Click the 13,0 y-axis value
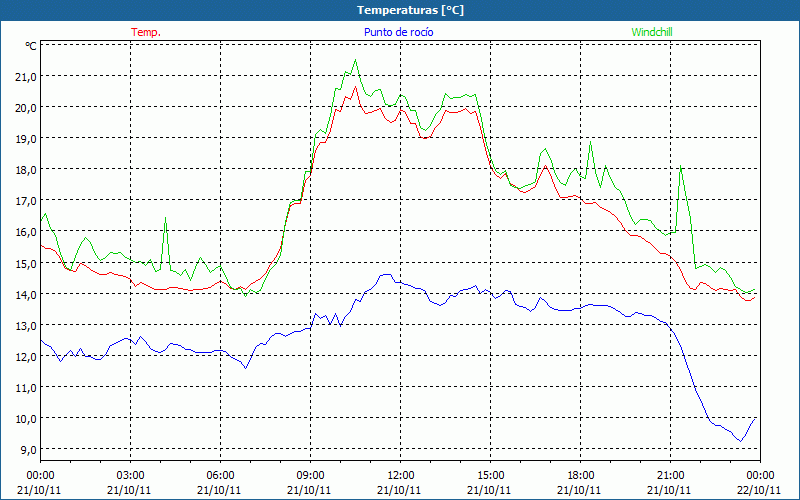Image resolution: width=800 pixels, height=500 pixels. click(x=27, y=325)
